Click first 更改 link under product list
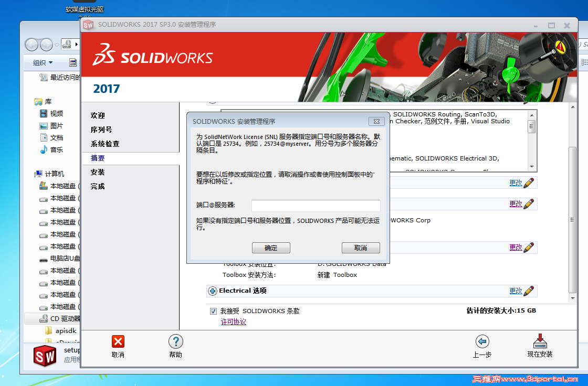The image size is (588, 386). (x=516, y=183)
